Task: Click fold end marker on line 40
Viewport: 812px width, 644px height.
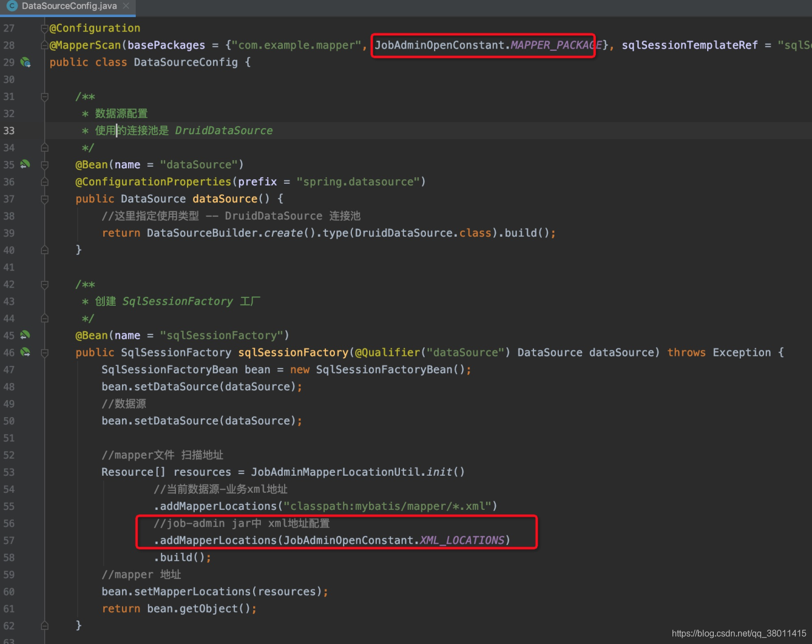Action: [x=45, y=250]
